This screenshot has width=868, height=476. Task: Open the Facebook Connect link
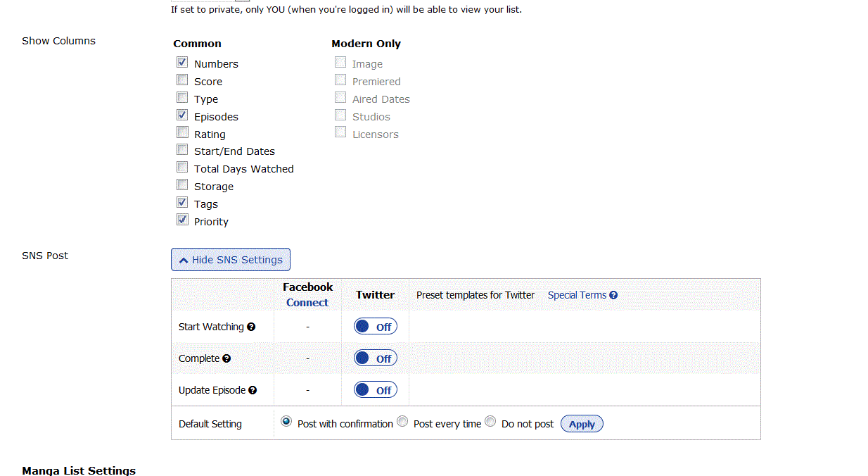(307, 303)
